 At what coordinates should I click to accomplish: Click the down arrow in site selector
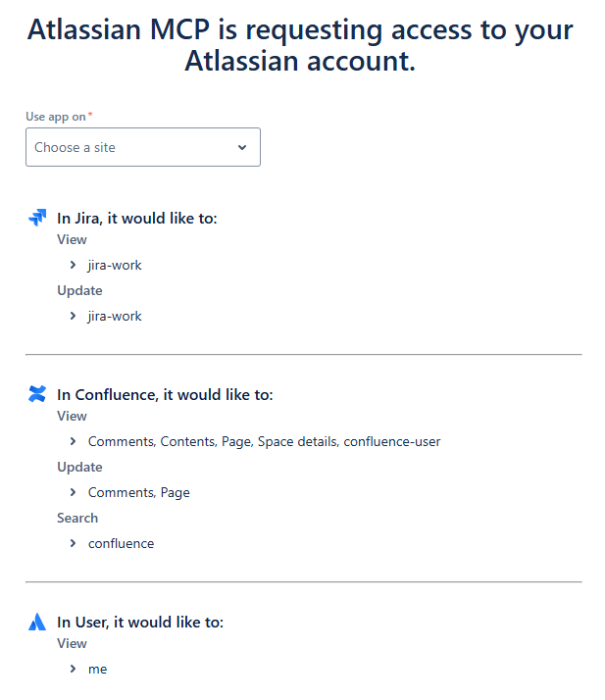[x=242, y=147]
